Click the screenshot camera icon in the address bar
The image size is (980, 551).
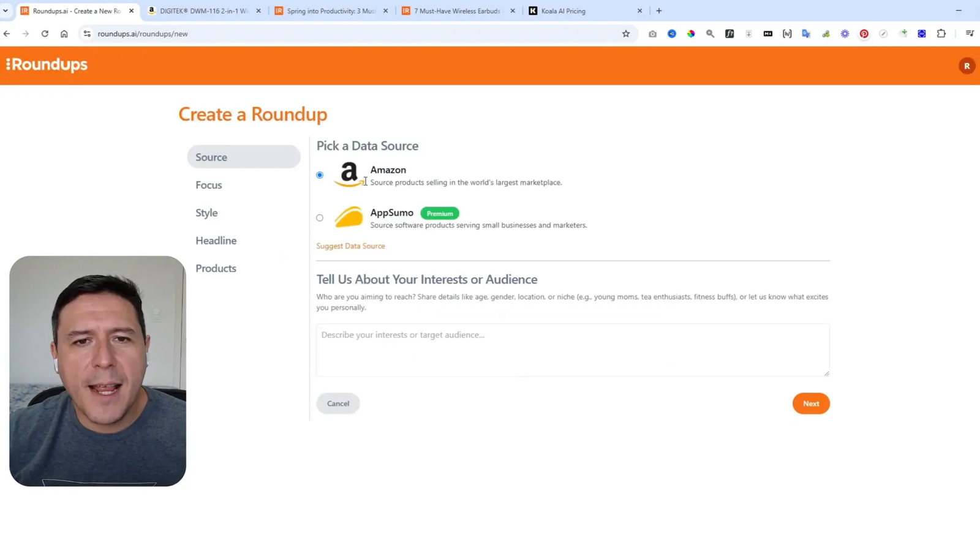coord(652,34)
